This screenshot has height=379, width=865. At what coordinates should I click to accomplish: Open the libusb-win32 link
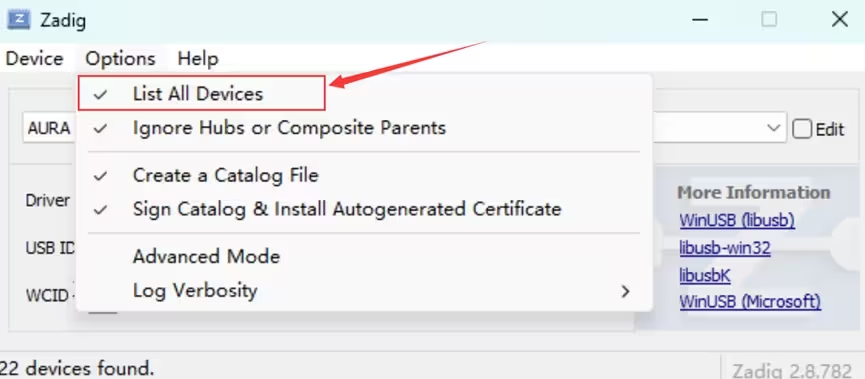click(725, 248)
